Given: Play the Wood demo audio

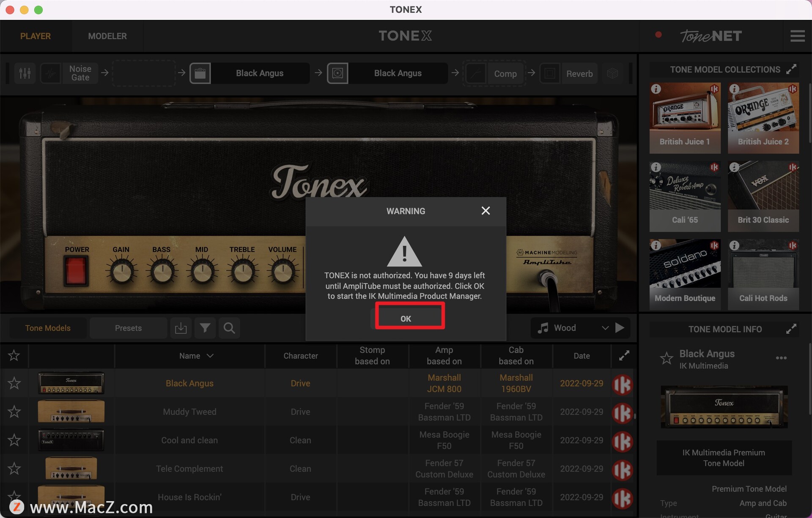Looking at the screenshot, I should (x=620, y=328).
